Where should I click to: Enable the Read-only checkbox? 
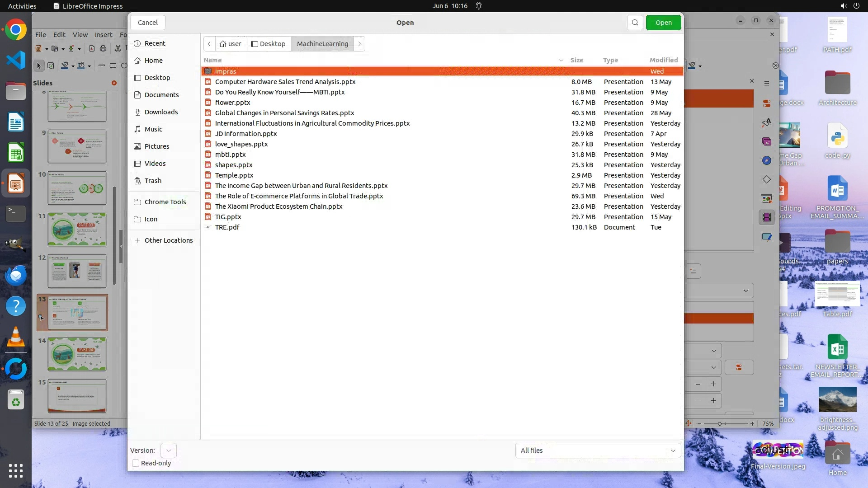[136, 463]
